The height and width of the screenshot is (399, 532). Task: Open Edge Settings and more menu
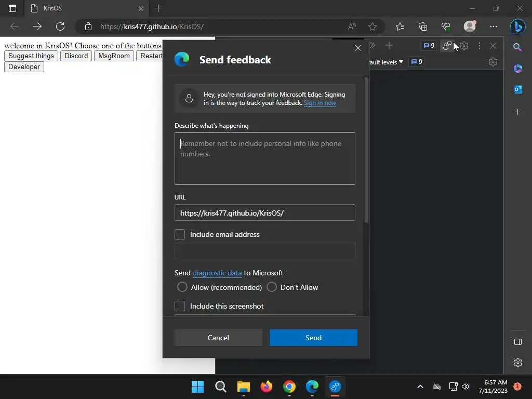494,26
